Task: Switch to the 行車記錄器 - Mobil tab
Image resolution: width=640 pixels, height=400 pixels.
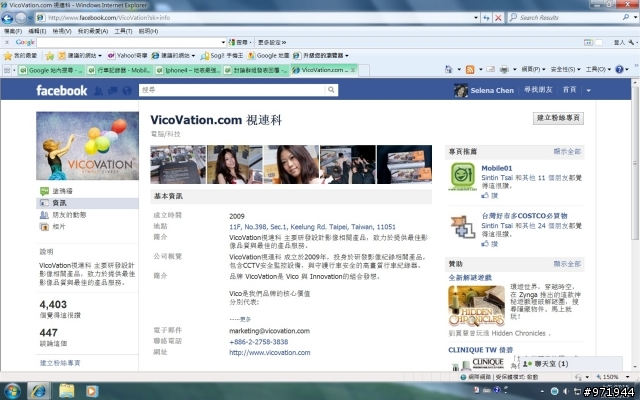Action: tap(119, 70)
